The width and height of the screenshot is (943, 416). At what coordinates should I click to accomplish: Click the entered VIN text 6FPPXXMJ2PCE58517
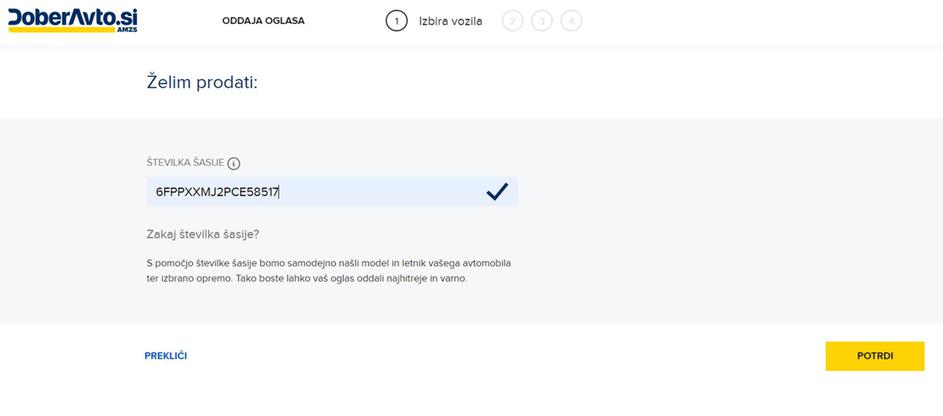(x=217, y=192)
